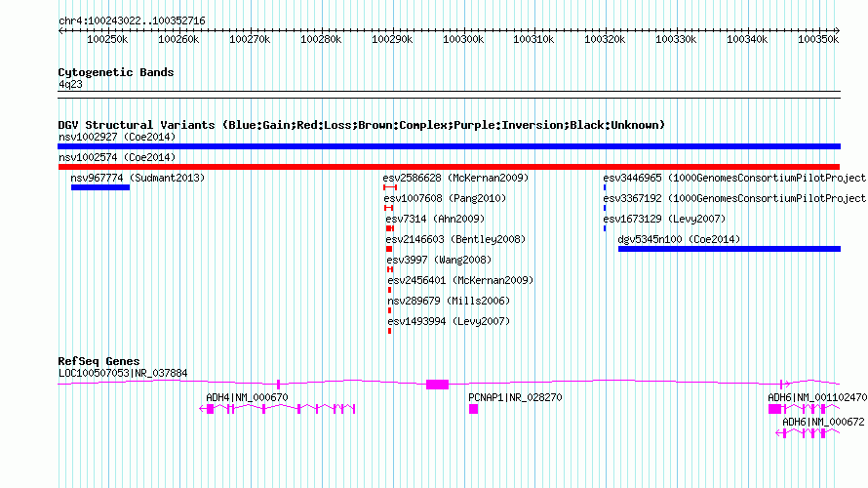868x488 pixels.
Task: Click the RefSeq Genes track title
Action: (99, 361)
